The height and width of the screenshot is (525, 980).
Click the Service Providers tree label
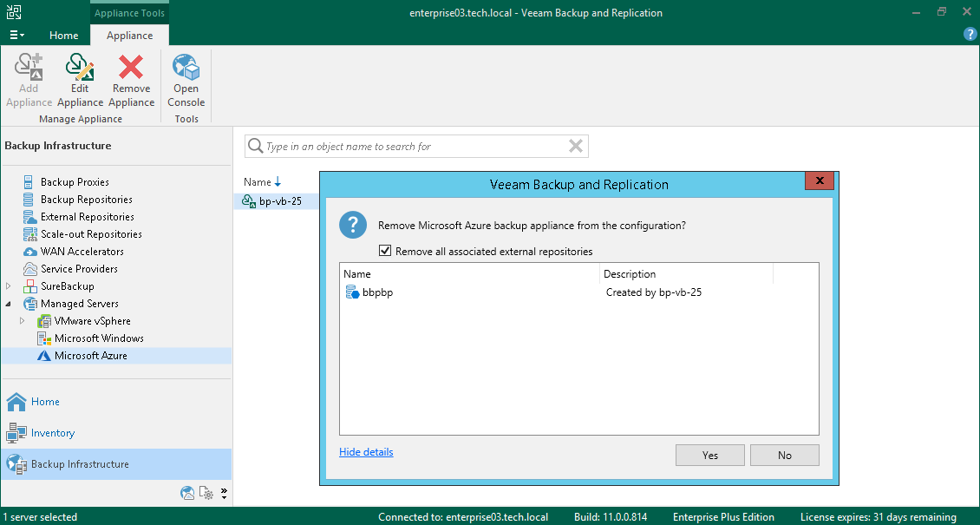pyautogui.click(x=80, y=269)
